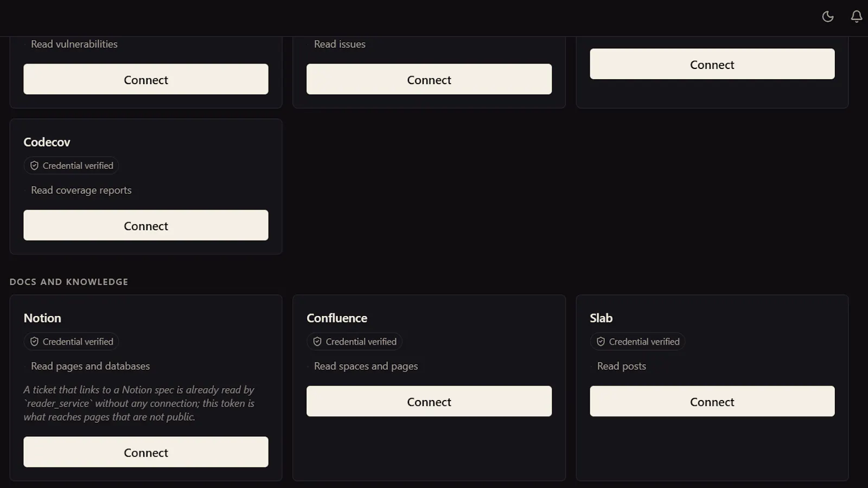This screenshot has width=868, height=488.
Task: Select the Codecov card title
Action: click(x=47, y=142)
